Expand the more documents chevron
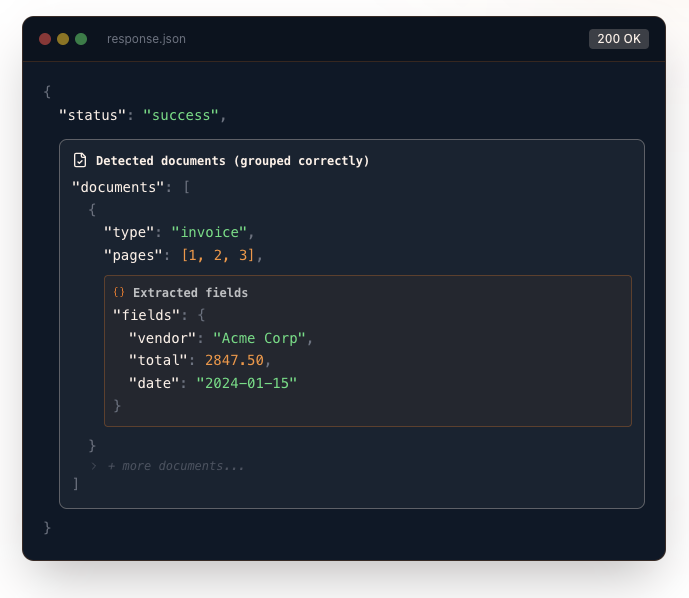 pos(94,465)
